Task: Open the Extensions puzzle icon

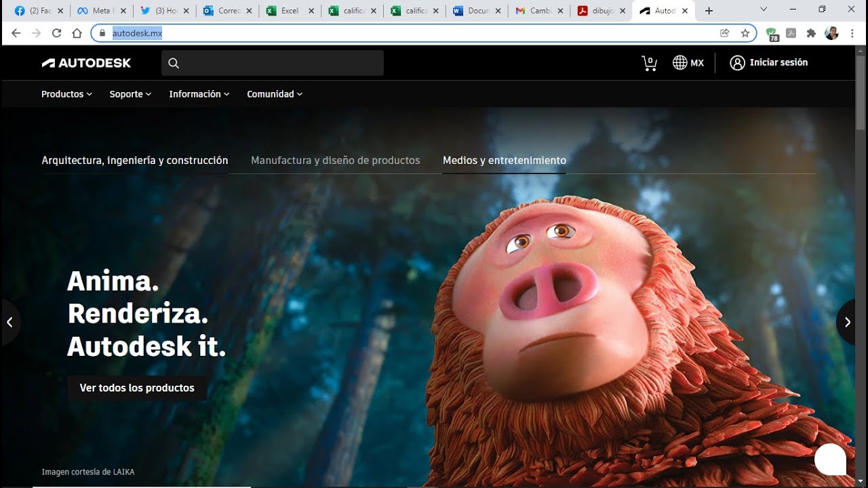Action: click(x=811, y=33)
